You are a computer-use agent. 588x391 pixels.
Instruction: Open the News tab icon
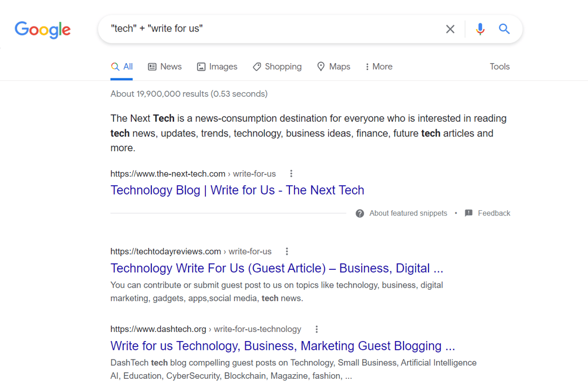tap(152, 66)
